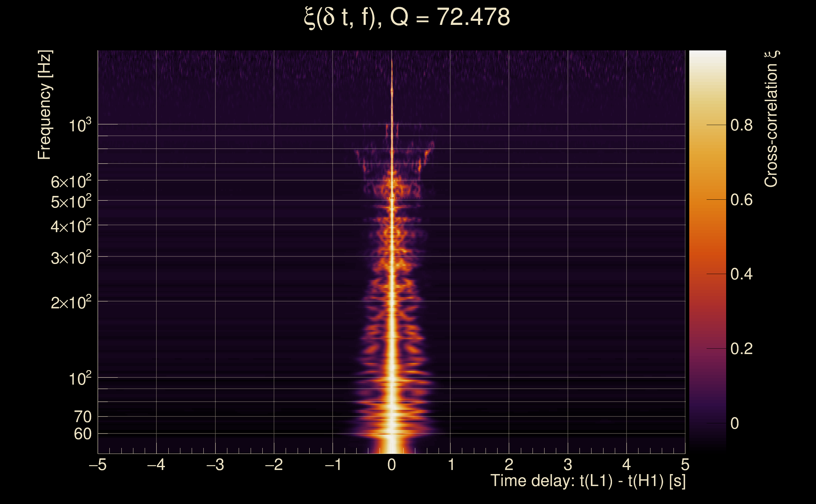The image size is (816, 504).
Task: Click the 10³ frequency tick label
Action: tap(80, 126)
